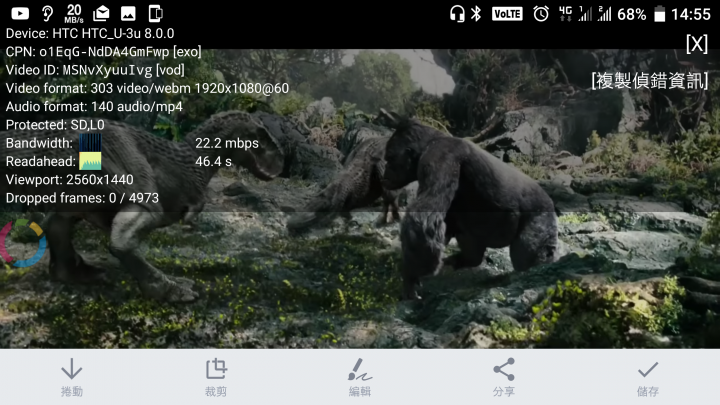Select the CPN o1EqG-NdDA4GmFwp line
The width and height of the screenshot is (720, 405).
click(x=103, y=51)
